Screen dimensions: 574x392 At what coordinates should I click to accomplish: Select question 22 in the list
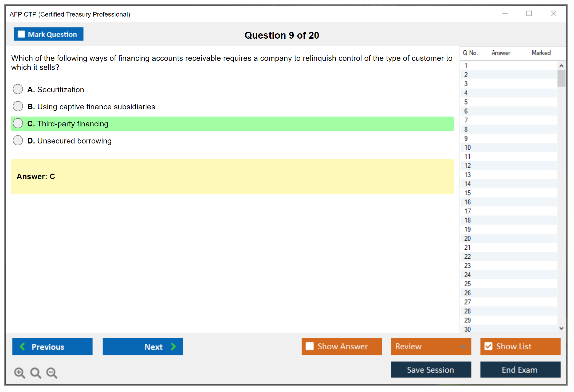click(x=468, y=257)
